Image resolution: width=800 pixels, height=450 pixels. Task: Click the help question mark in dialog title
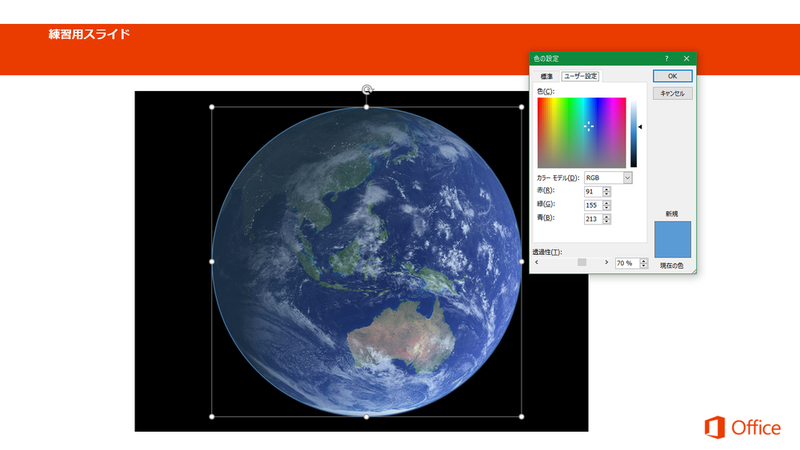click(666, 59)
